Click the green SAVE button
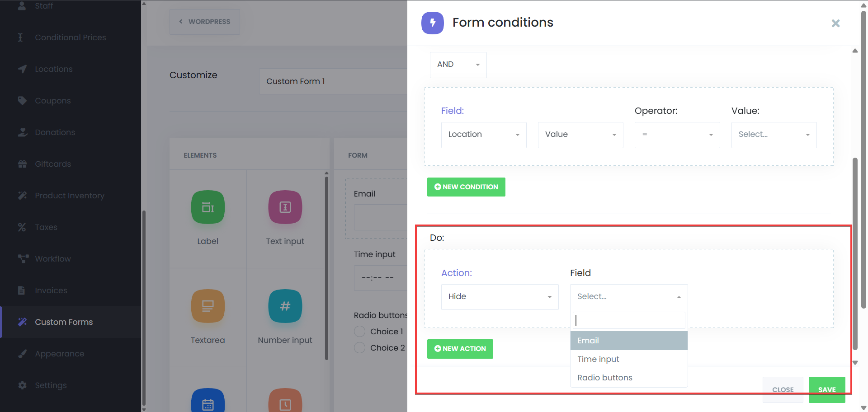The height and width of the screenshot is (412, 868). [827, 389]
